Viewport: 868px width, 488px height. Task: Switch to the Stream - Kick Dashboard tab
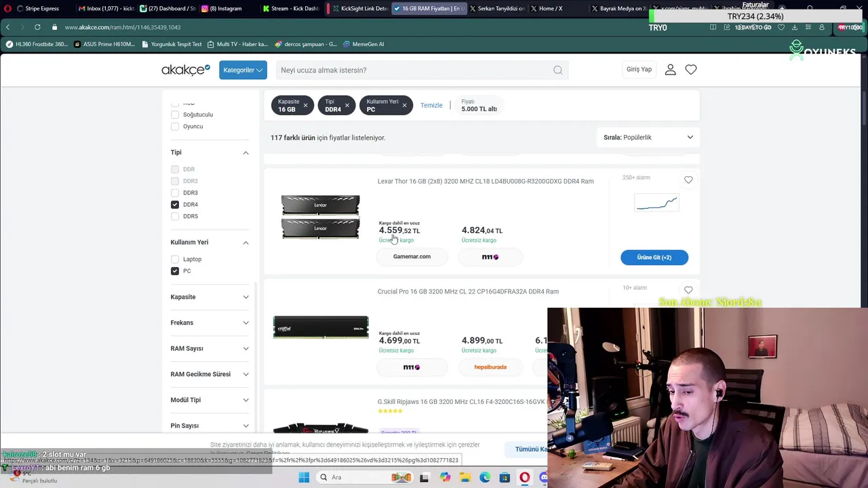tap(291, 8)
